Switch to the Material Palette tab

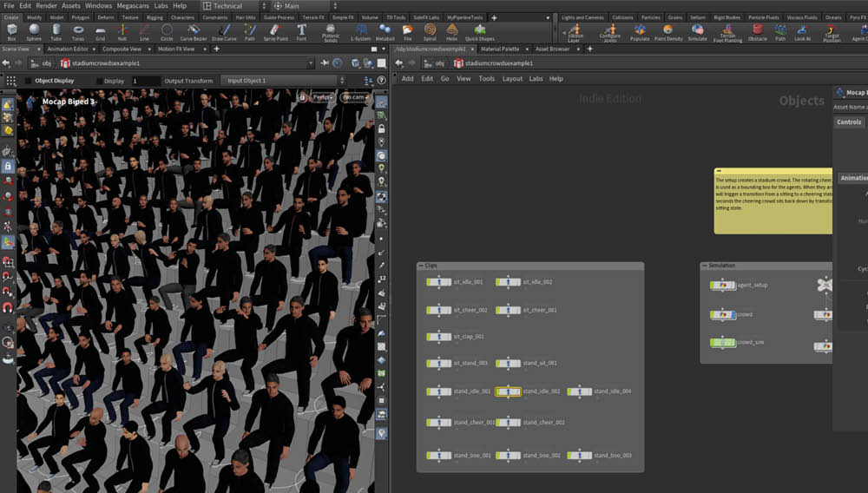[x=500, y=49]
